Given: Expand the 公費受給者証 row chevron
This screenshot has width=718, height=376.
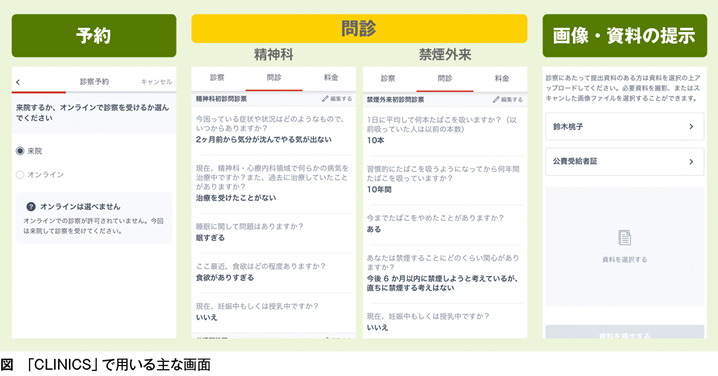Looking at the screenshot, I should [691, 162].
